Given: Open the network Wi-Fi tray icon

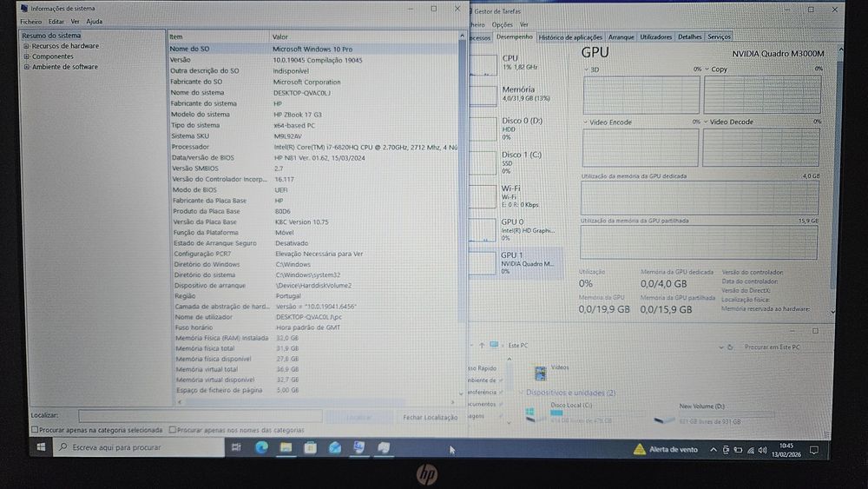Looking at the screenshot, I should point(751,450).
